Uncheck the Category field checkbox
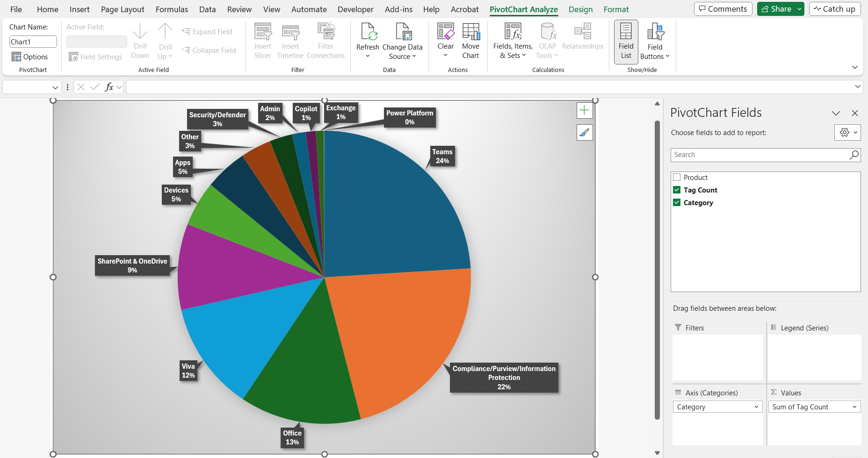Screen dimensions: 868x458 [x=677, y=203]
